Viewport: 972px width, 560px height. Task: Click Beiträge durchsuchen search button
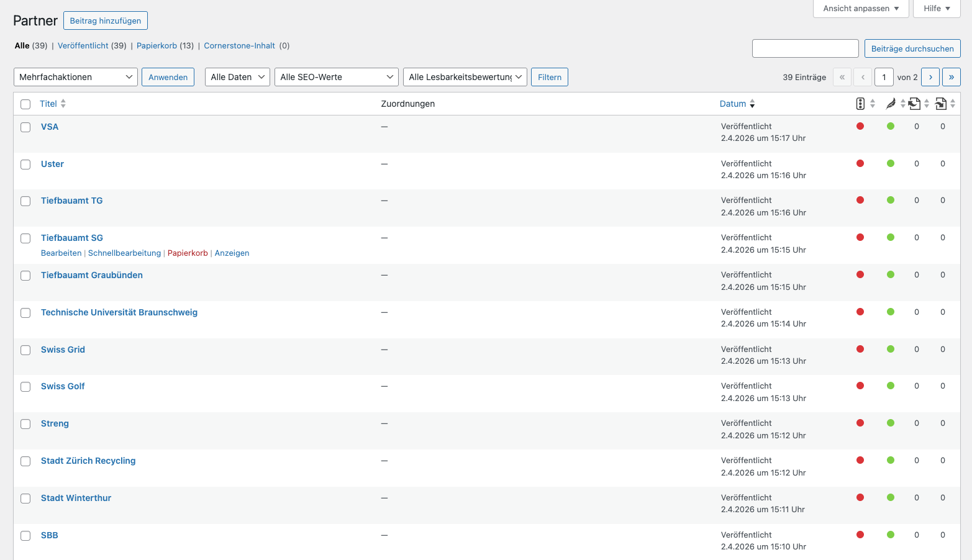click(x=912, y=48)
